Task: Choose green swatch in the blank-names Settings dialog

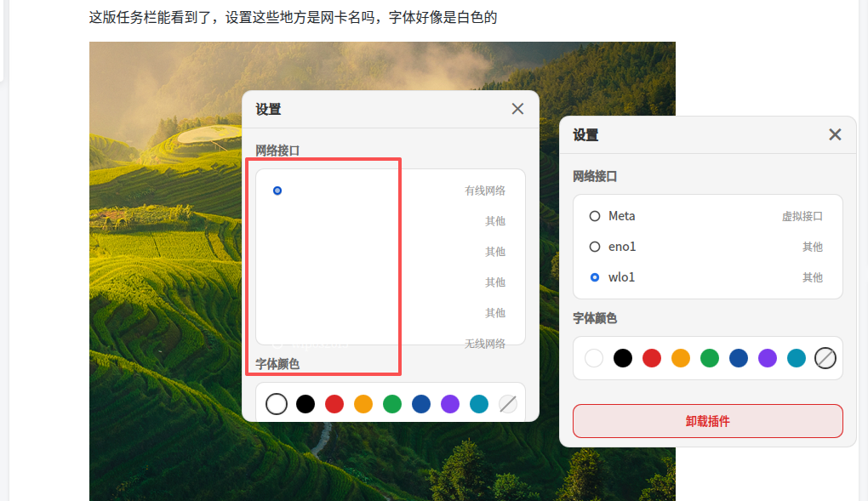Action: click(392, 404)
